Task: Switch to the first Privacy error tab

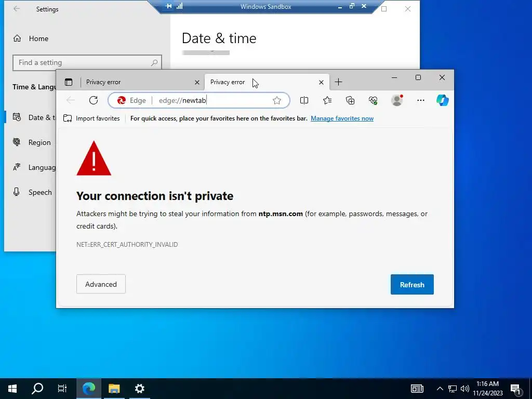Action: pyautogui.click(x=142, y=82)
